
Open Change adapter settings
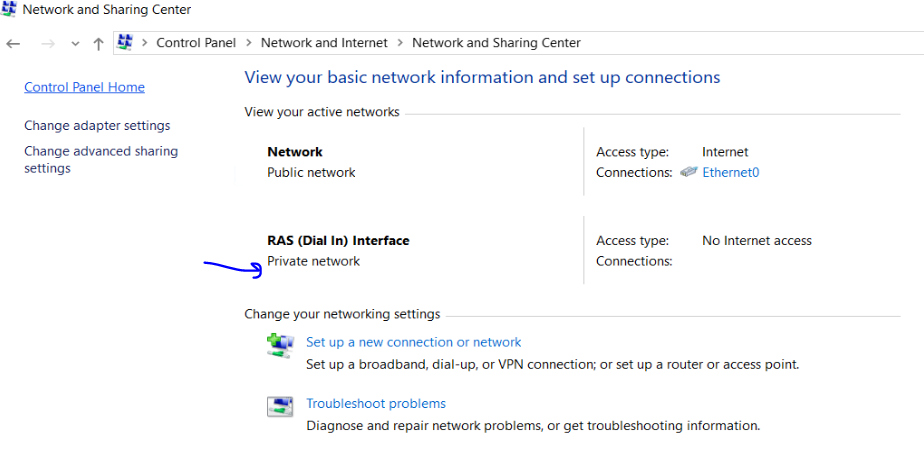pyautogui.click(x=97, y=126)
